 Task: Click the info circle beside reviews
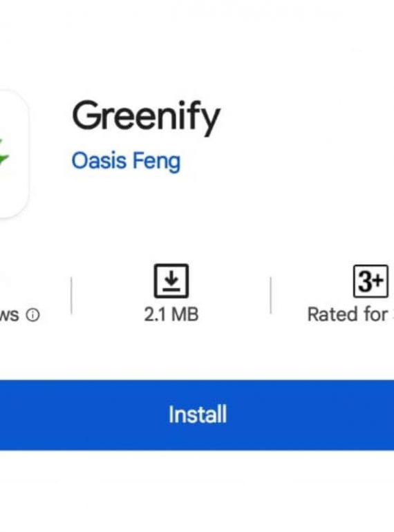tap(33, 315)
